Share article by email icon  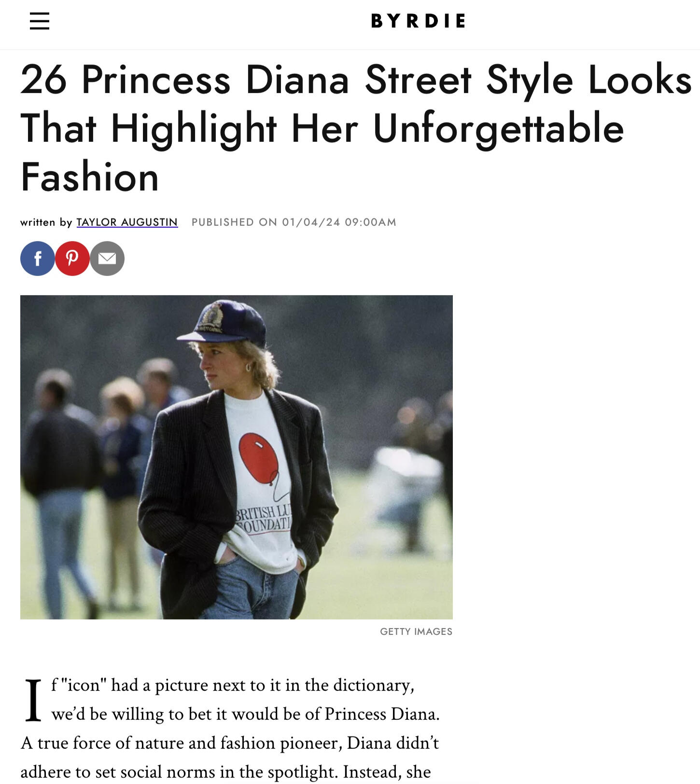coord(107,259)
